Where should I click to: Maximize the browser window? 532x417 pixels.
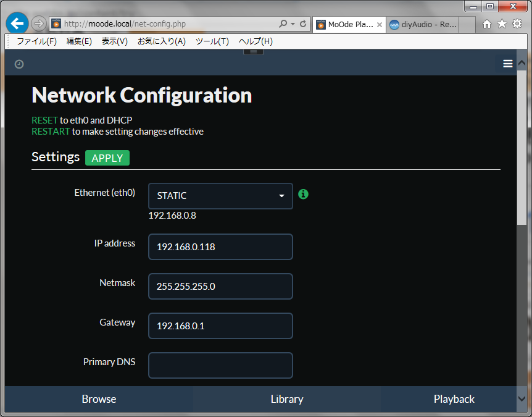pos(490,6)
